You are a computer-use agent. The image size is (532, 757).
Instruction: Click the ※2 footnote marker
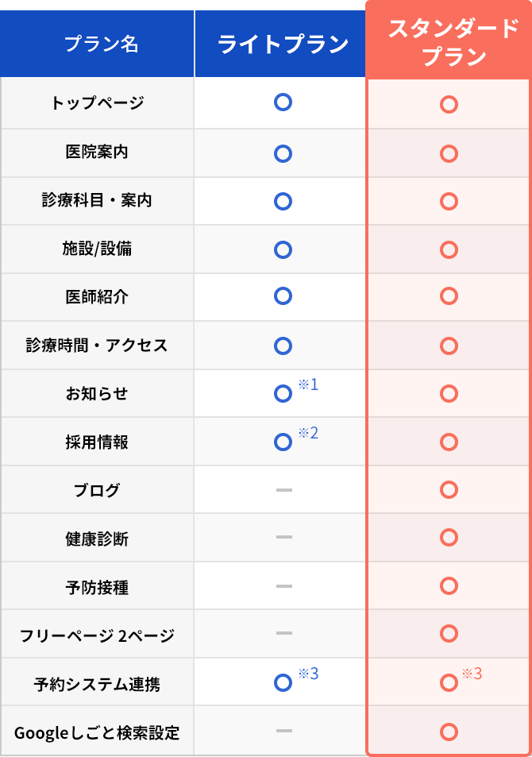point(308,433)
